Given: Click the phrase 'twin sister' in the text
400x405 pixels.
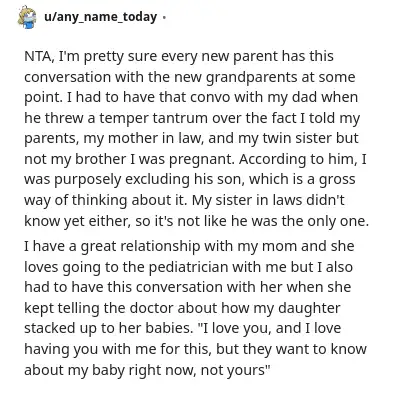Looking at the screenshot, I should pyautogui.click(x=294, y=138).
